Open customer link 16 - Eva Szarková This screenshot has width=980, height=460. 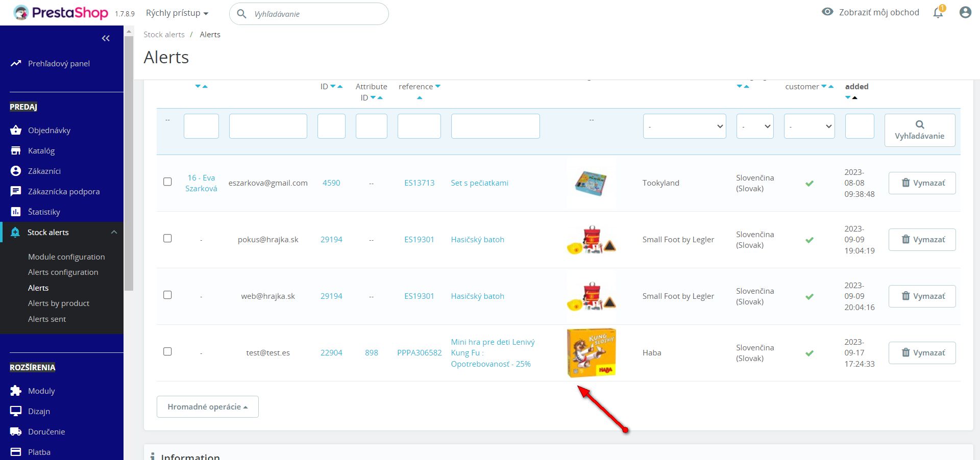click(201, 183)
